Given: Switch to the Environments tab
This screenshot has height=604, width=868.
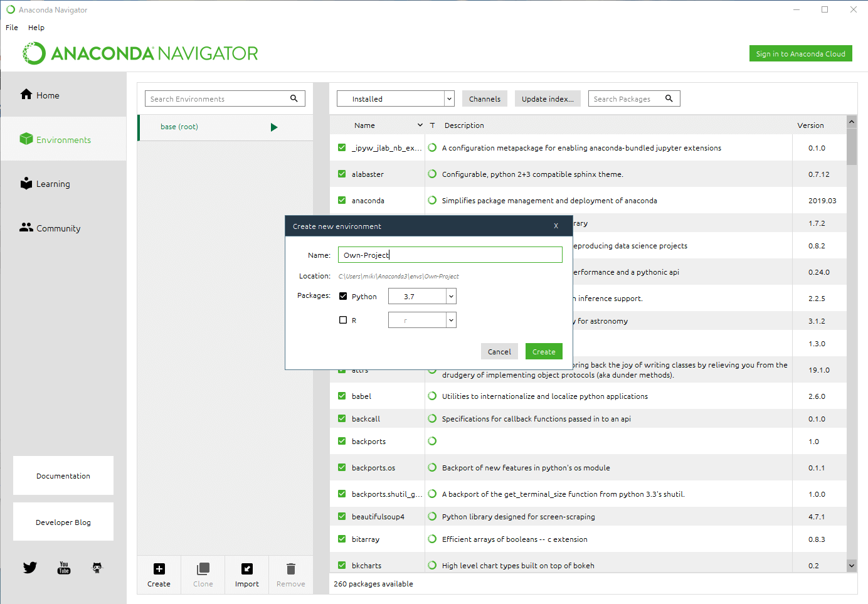Looking at the screenshot, I should (x=63, y=139).
